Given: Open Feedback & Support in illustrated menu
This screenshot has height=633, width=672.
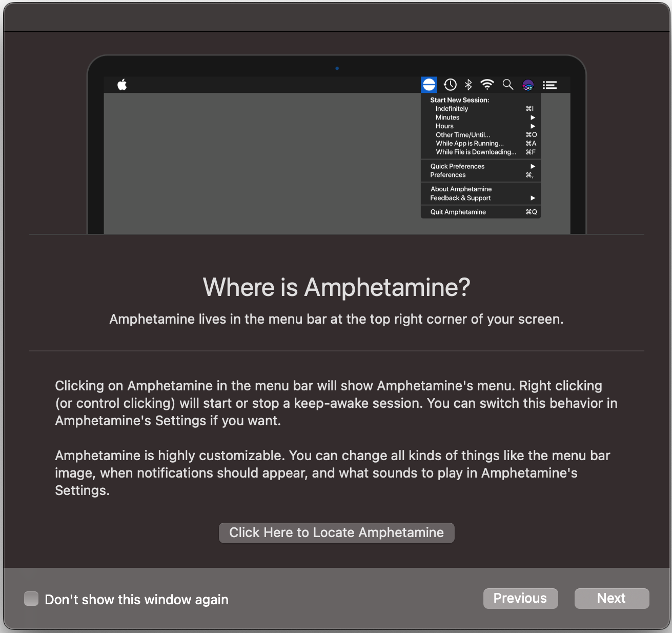Looking at the screenshot, I should (x=481, y=198).
